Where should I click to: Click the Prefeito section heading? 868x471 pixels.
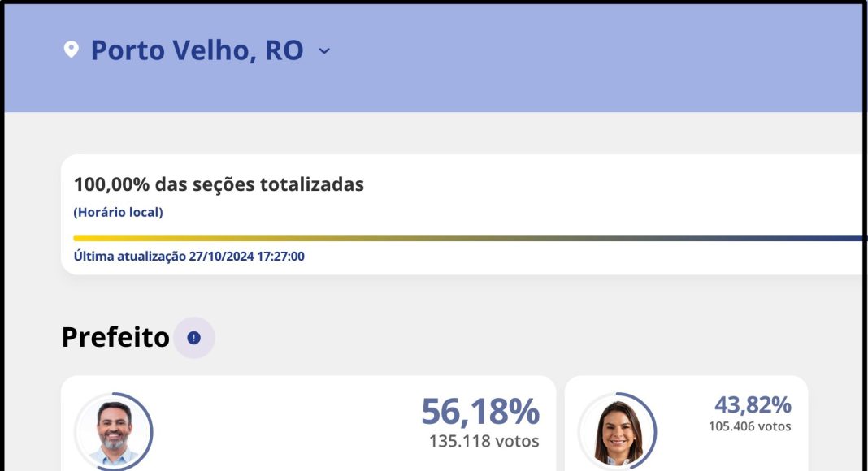[x=115, y=337]
